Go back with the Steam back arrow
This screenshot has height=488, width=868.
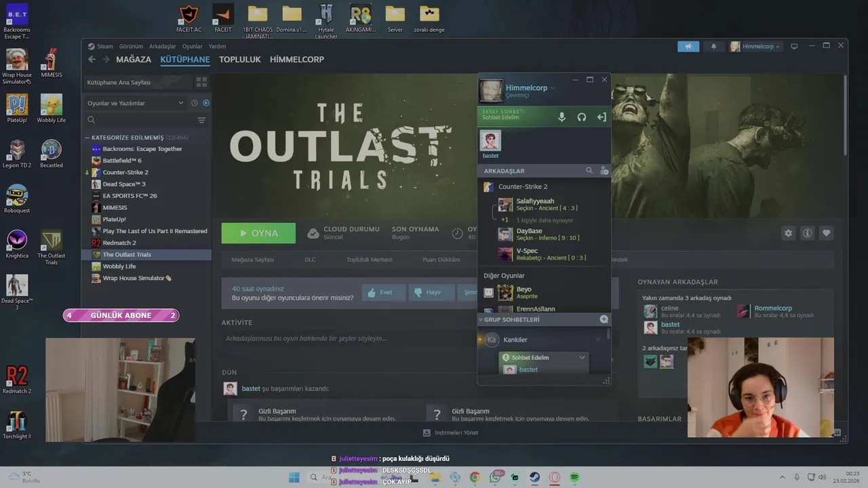click(x=92, y=60)
